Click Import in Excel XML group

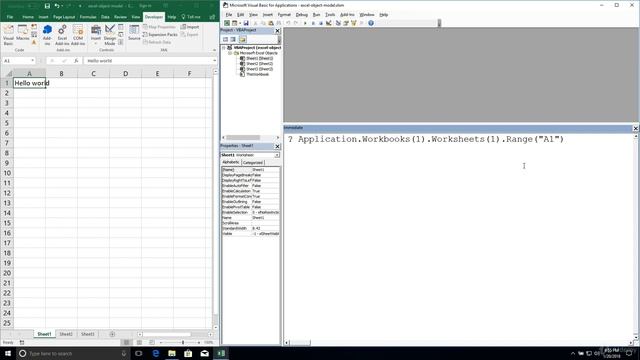[x=190, y=27]
